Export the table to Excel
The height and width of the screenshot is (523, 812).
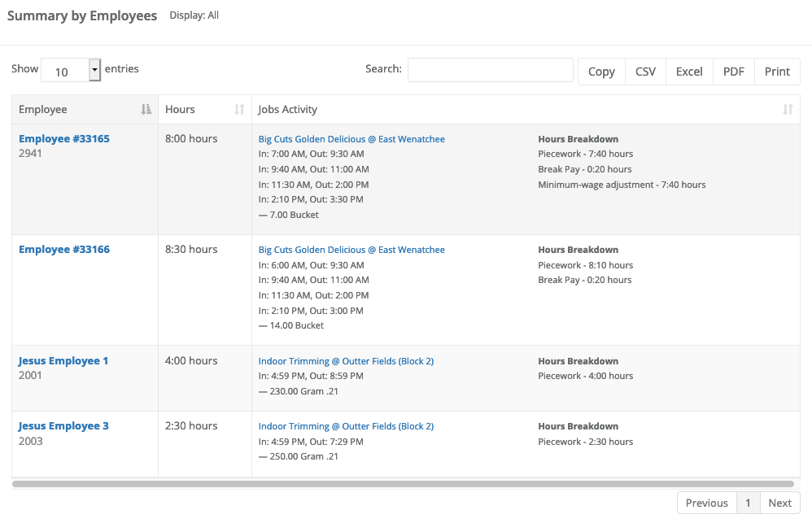tap(689, 72)
